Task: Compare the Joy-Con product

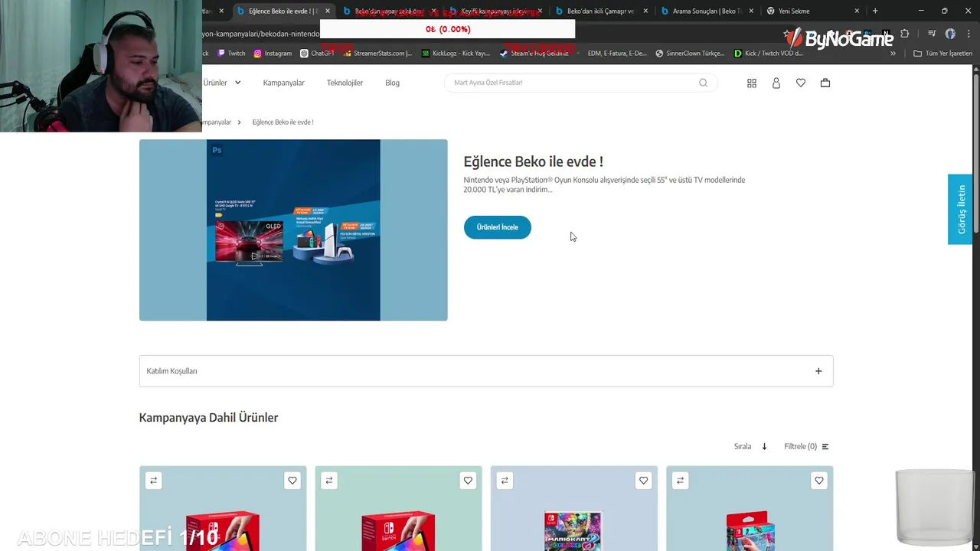Action: coord(680,481)
